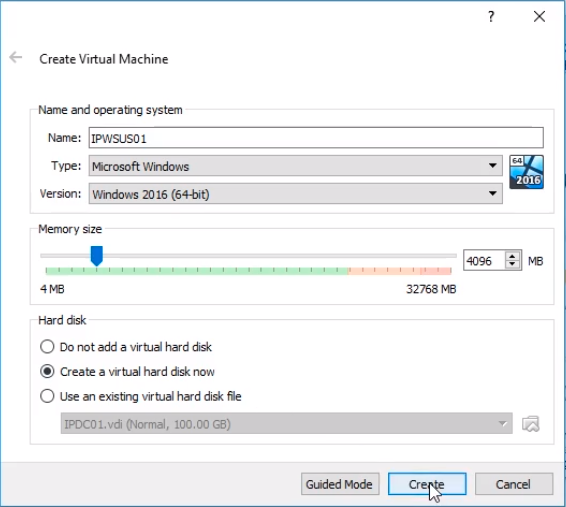The width and height of the screenshot is (566, 507).
Task: Click the memory size slider handle
Action: pos(97,255)
